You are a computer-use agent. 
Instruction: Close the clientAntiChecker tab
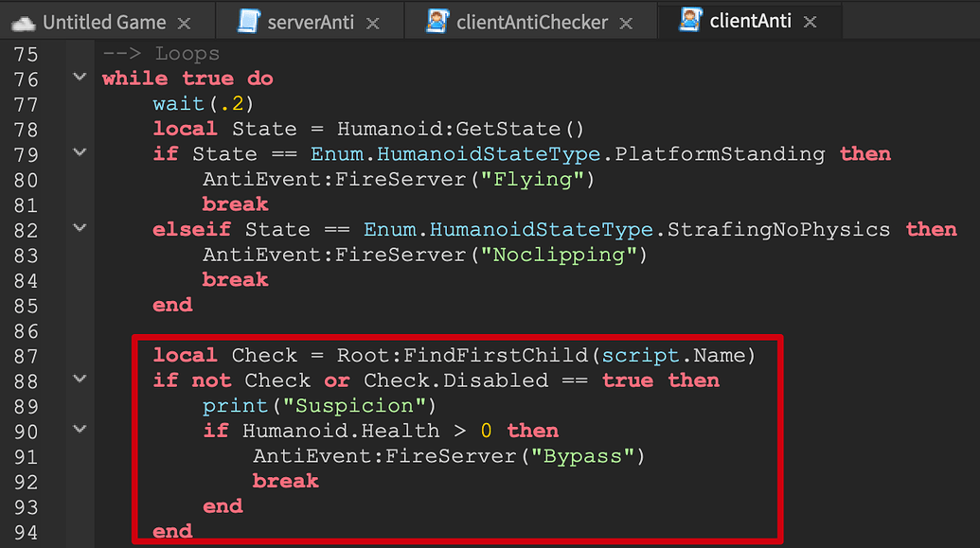[624, 20]
